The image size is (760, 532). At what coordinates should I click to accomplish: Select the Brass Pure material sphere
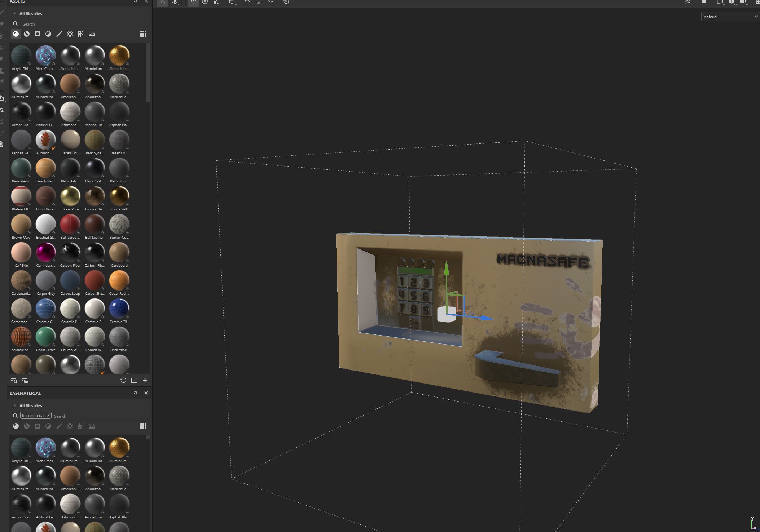pyautogui.click(x=70, y=196)
